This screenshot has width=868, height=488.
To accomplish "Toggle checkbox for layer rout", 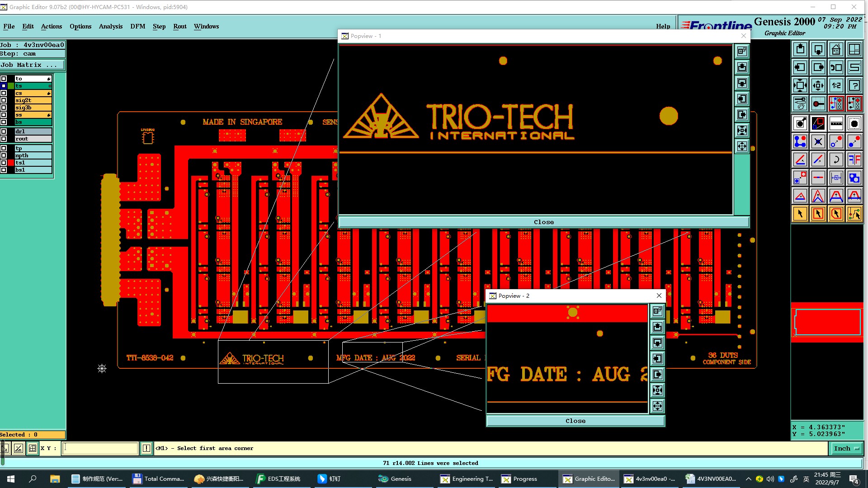I will (x=4, y=139).
